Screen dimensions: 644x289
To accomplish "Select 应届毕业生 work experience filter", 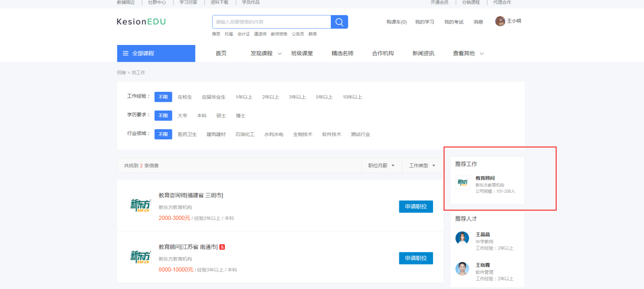I will click(214, 97).
